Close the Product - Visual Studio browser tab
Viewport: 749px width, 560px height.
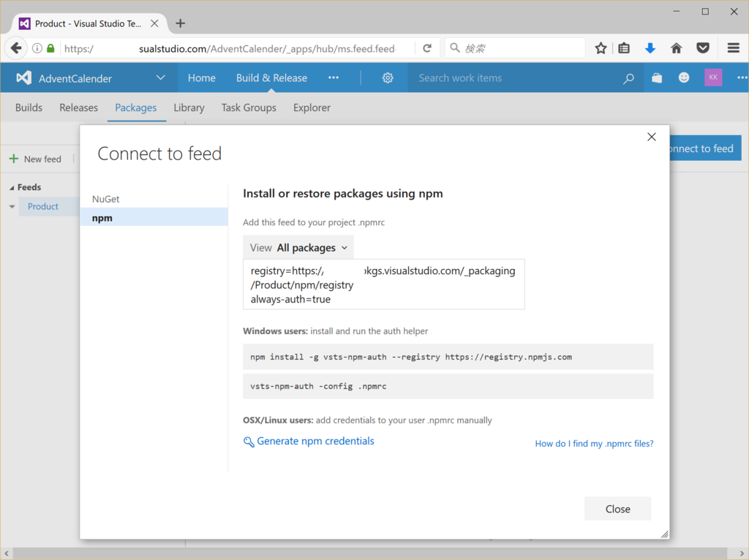click(154, 23)
